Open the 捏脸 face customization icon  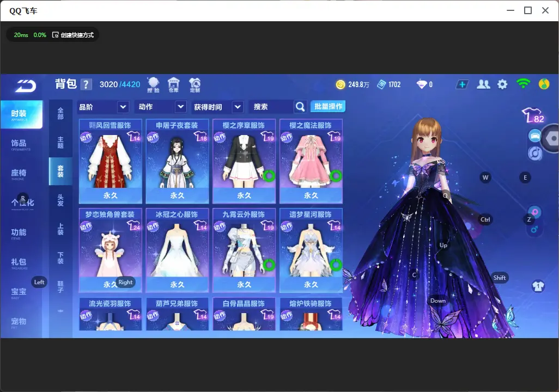[x=153, y=85]
